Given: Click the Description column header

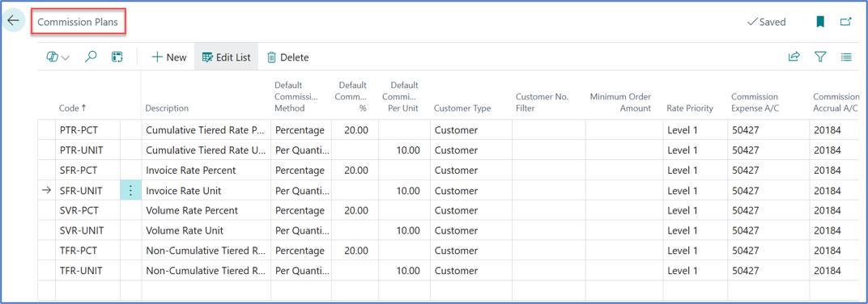Looking at the screenshot, I should pyautogui.click(x=167, y=108).
